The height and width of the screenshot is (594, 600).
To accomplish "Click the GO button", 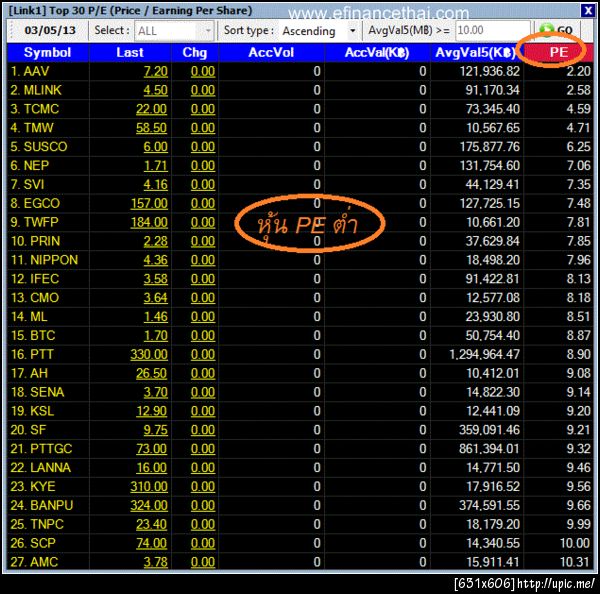I will (557, 30).
